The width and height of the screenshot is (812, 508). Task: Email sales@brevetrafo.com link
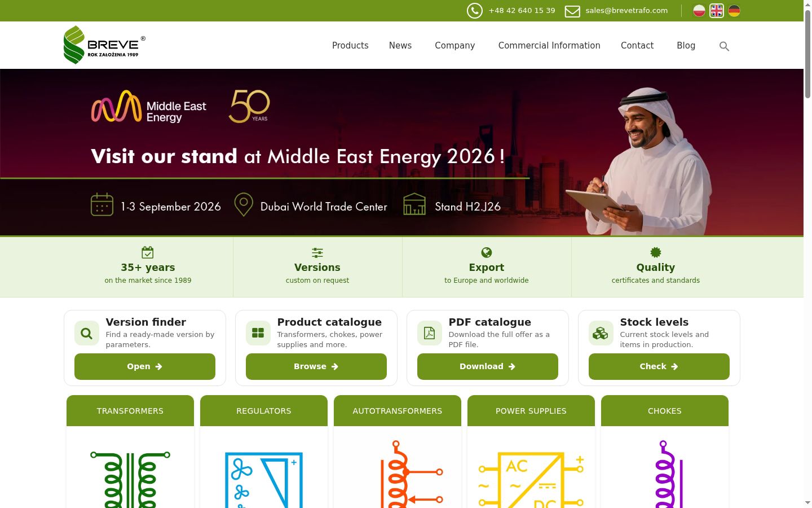tap(626, 11)
